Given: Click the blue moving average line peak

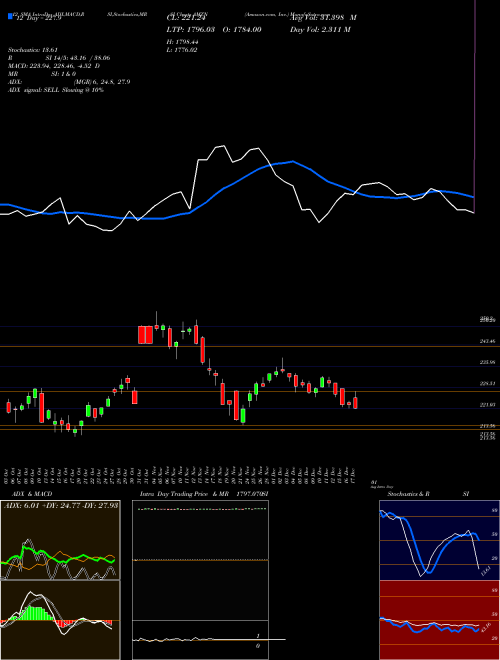Looking at the screenshot, I should pos(292,161).
